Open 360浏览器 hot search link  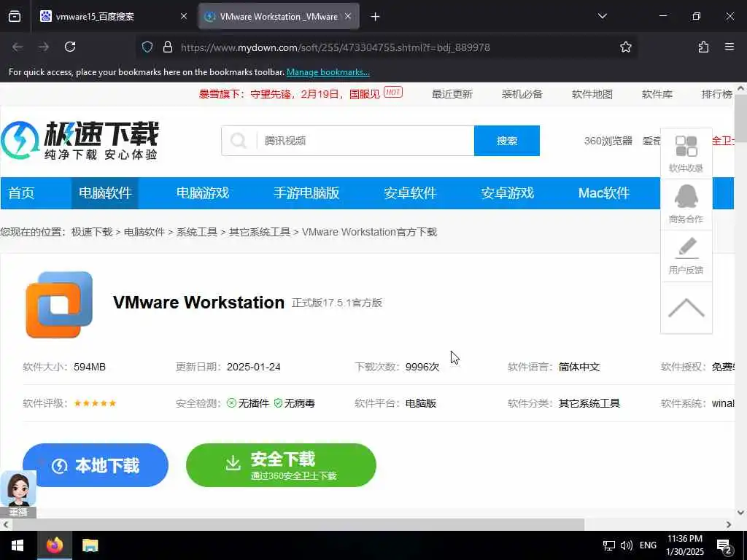tap(608, 141)
